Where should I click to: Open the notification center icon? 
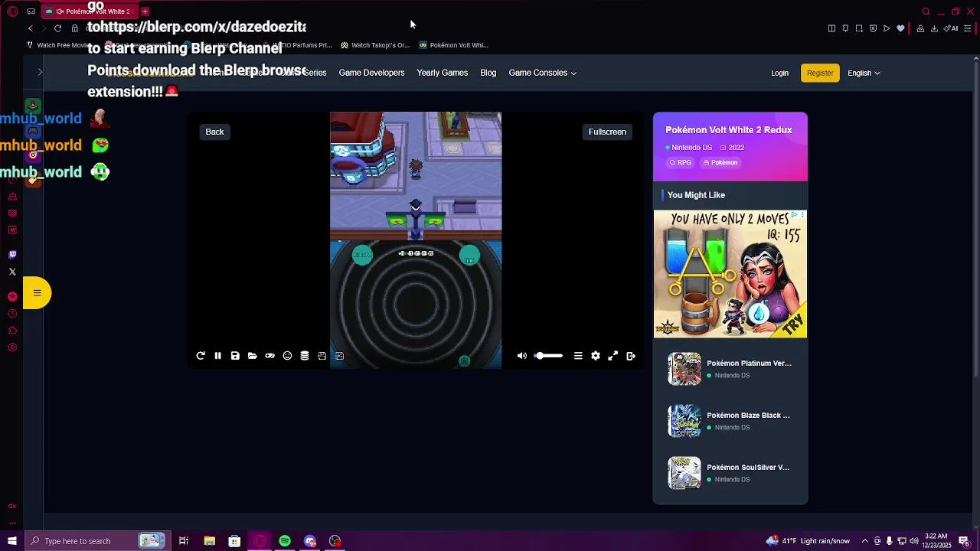point(964,541)
